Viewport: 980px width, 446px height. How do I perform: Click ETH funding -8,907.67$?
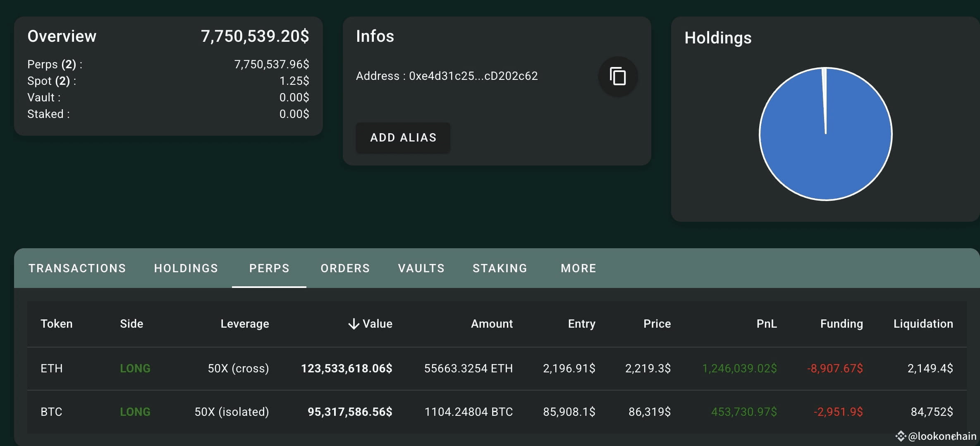[835, 368]
